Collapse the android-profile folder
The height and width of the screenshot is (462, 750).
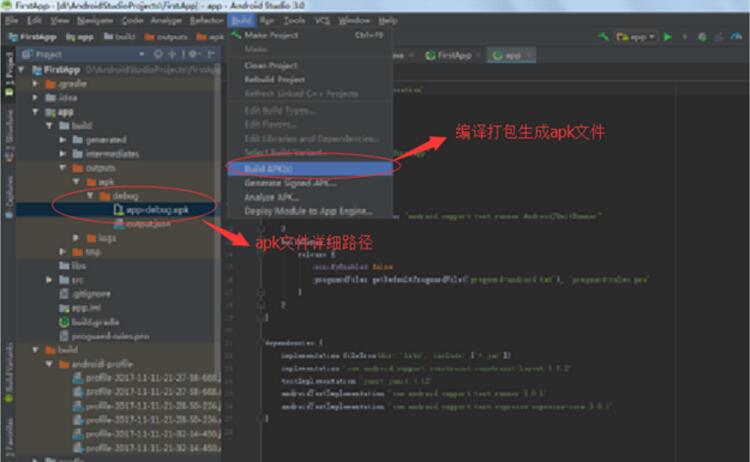49,364
